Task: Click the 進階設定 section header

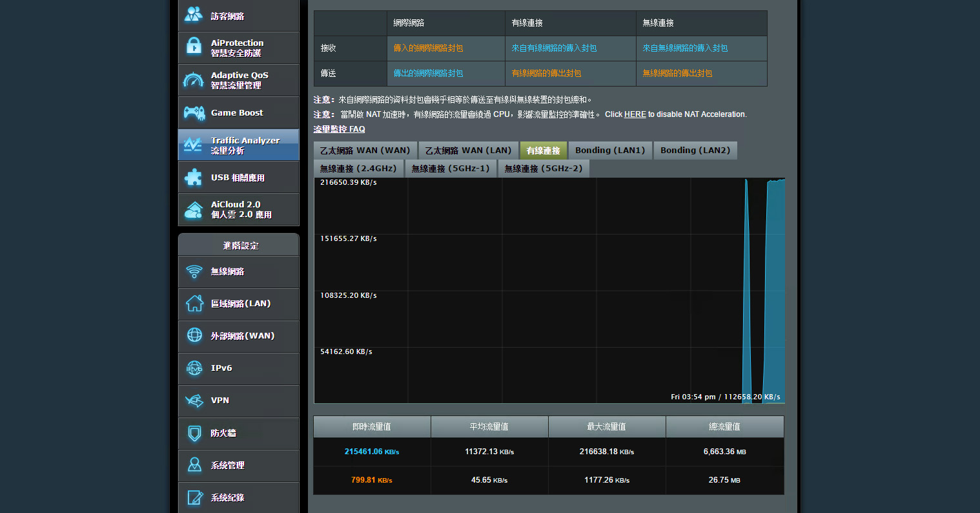Action: [x=238, y=246]
